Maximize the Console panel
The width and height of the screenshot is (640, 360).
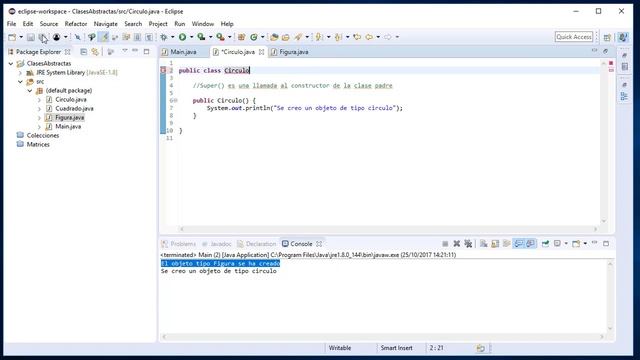[x=606, y=244]
